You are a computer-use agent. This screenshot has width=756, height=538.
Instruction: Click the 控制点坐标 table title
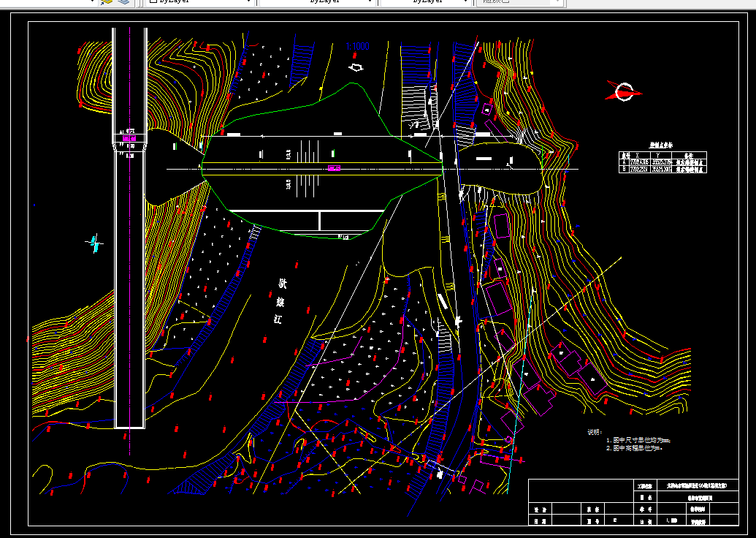661,145
